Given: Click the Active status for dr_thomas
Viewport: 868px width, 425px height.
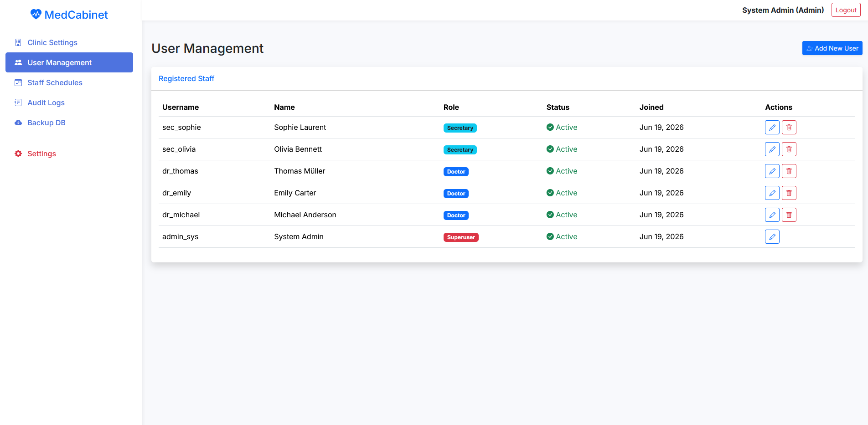Looking at the screenshot, I should 562,171.
